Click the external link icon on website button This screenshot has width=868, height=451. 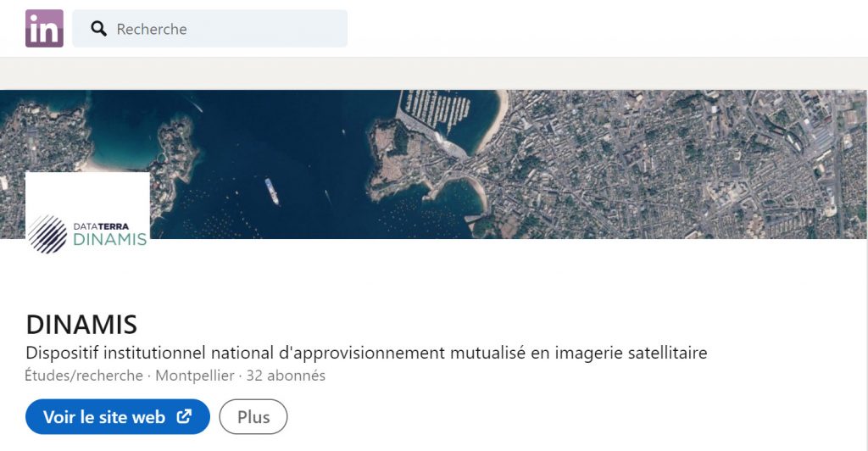tap(184, 417)
